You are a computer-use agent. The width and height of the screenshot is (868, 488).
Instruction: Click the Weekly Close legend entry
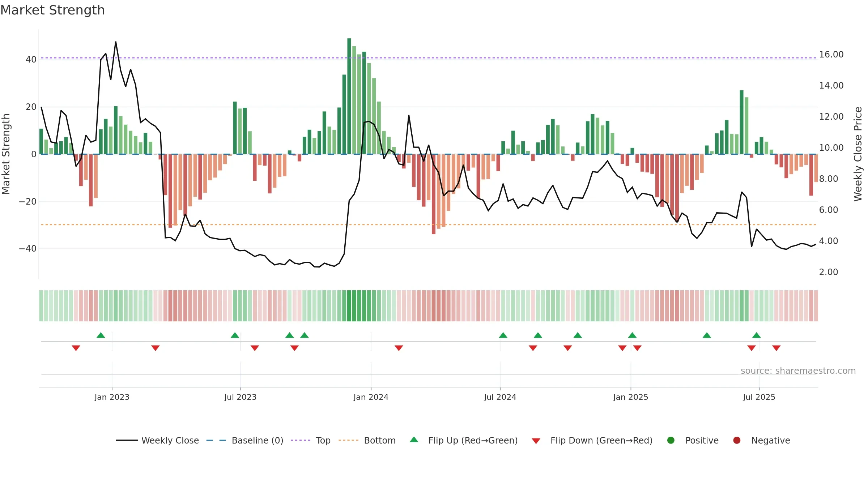(x=158, y=440)
